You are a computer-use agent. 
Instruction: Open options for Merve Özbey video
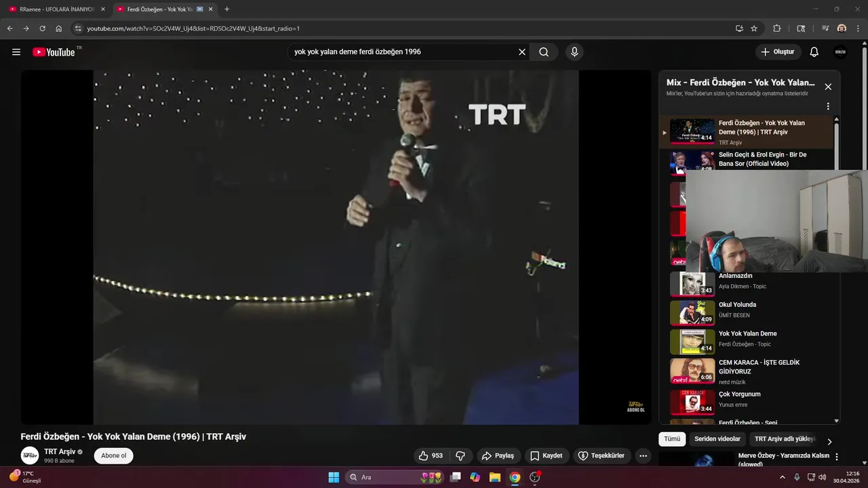tap(837, 457)
